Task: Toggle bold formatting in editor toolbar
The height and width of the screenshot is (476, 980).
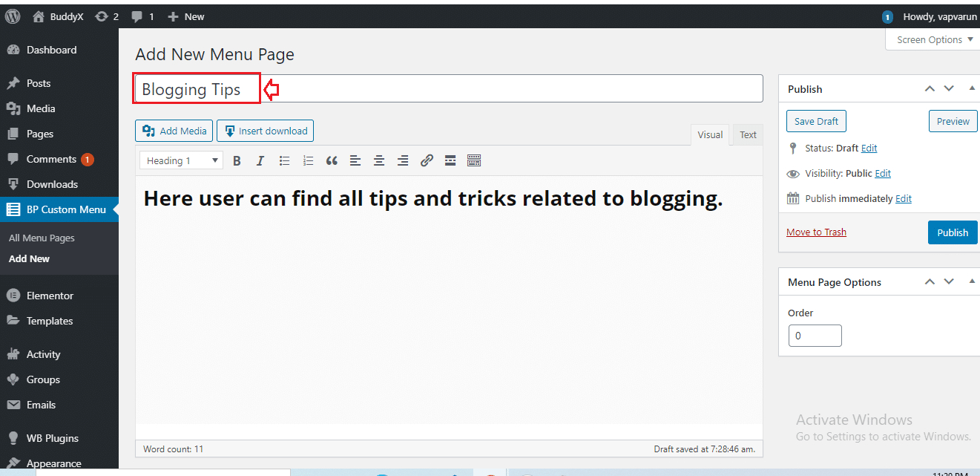Action: tap(237, 160)
